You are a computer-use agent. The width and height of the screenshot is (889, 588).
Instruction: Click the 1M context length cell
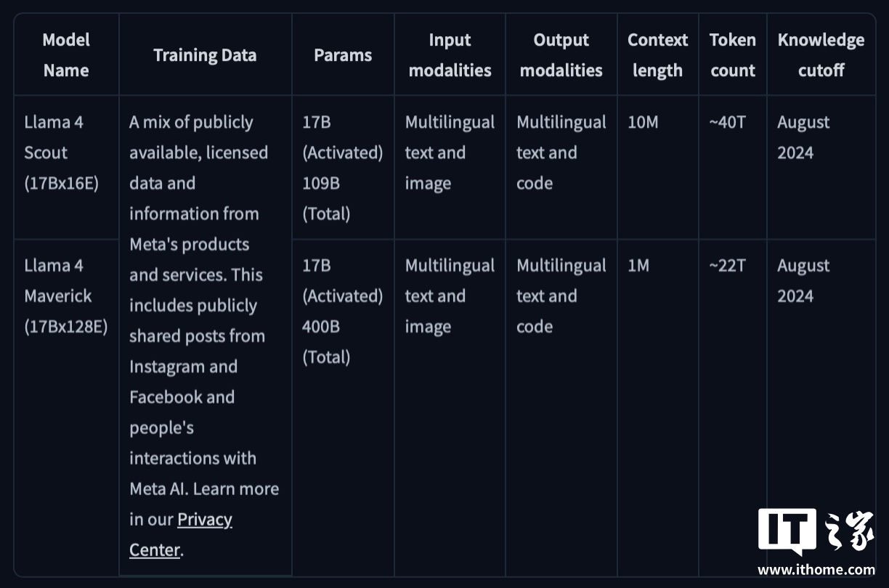(638, 266)
